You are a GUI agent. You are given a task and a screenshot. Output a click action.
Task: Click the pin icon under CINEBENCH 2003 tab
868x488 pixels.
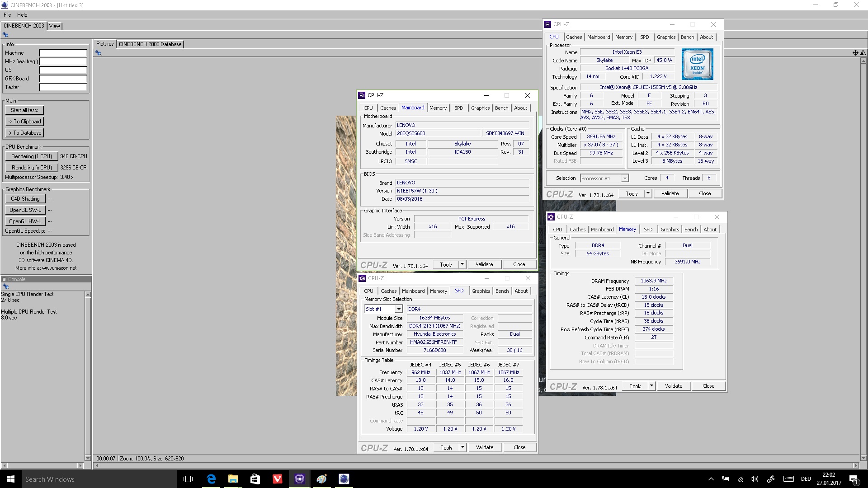coord(6,35)
